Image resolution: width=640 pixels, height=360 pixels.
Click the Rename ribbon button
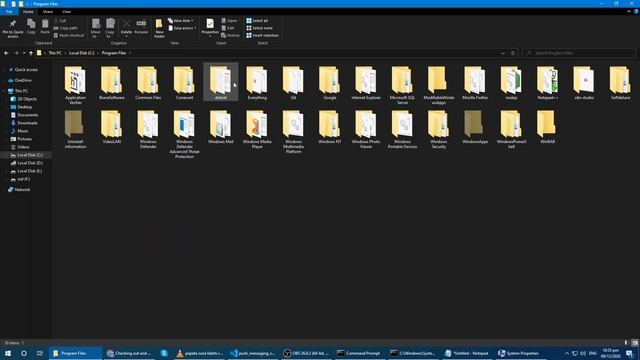[141, 27]
